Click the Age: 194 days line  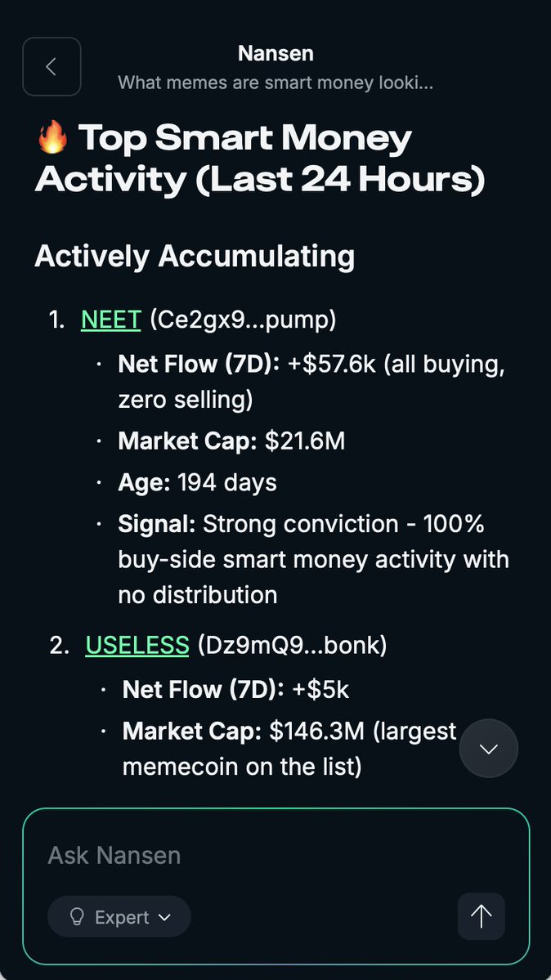198,482
